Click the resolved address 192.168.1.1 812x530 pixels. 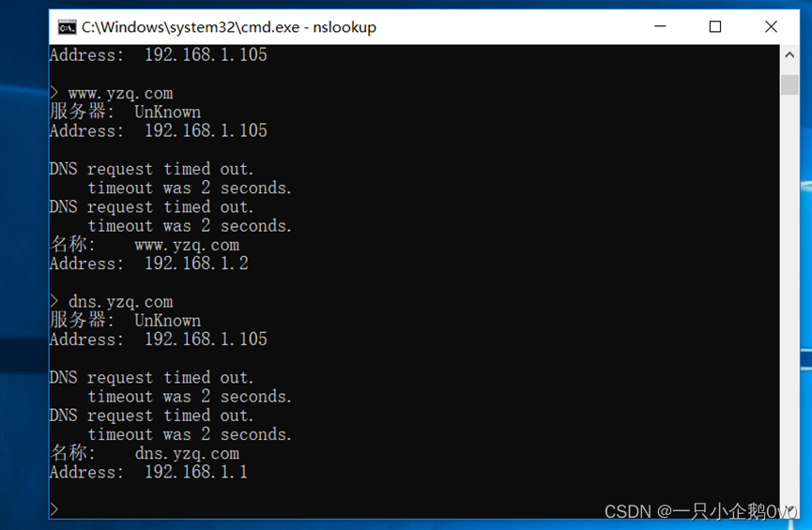point(196,472)
